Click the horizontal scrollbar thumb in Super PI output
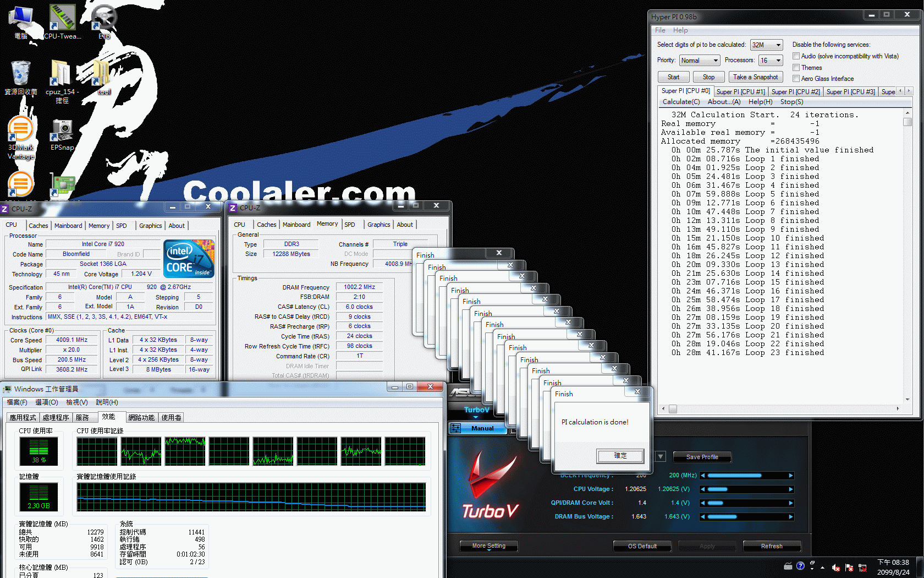Viewport: 924px width, 578px height. (x=672, y=409)
